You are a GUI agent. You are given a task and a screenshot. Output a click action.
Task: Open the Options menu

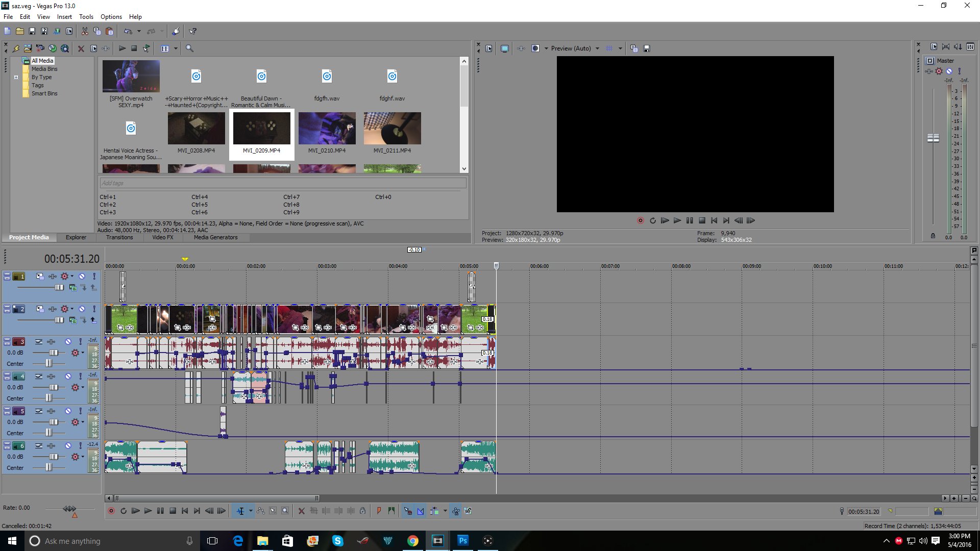(x=111, y=16)
